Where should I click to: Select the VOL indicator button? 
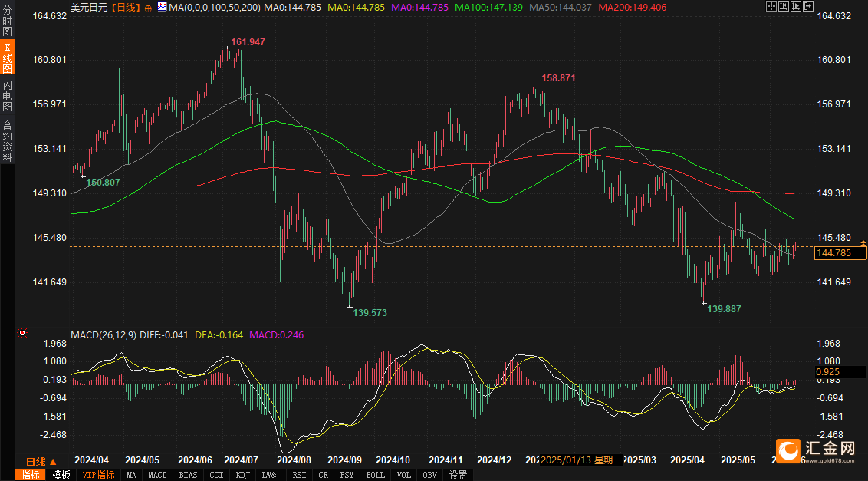click(404, 475)
